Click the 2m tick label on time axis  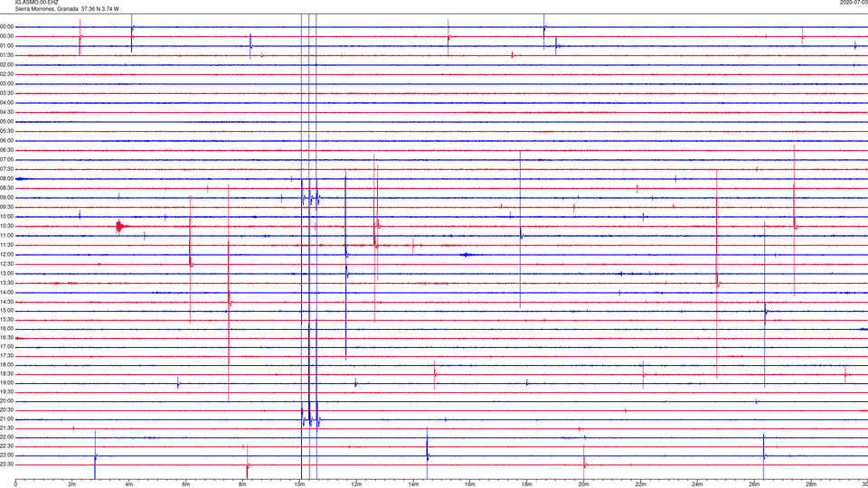click(x=72, y=484)
